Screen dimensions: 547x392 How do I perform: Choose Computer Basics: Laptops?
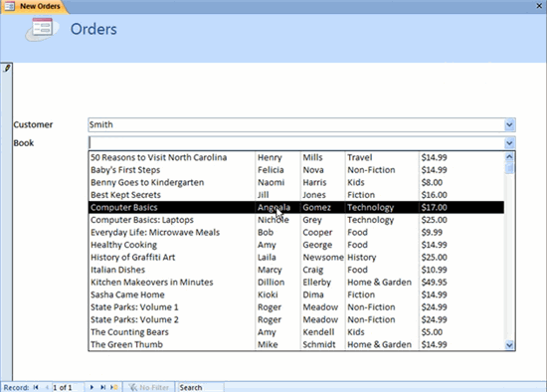tap(296, 220)
